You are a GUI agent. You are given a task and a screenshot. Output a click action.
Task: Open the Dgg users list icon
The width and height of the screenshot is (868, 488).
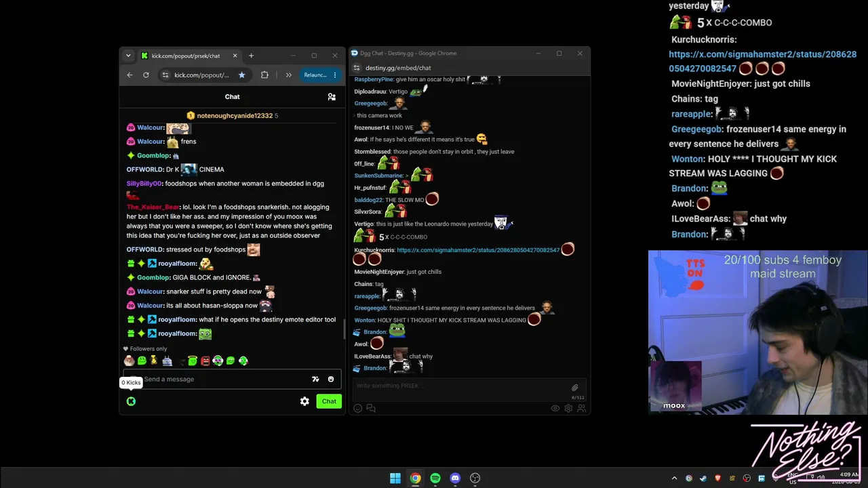coord(581,408)
